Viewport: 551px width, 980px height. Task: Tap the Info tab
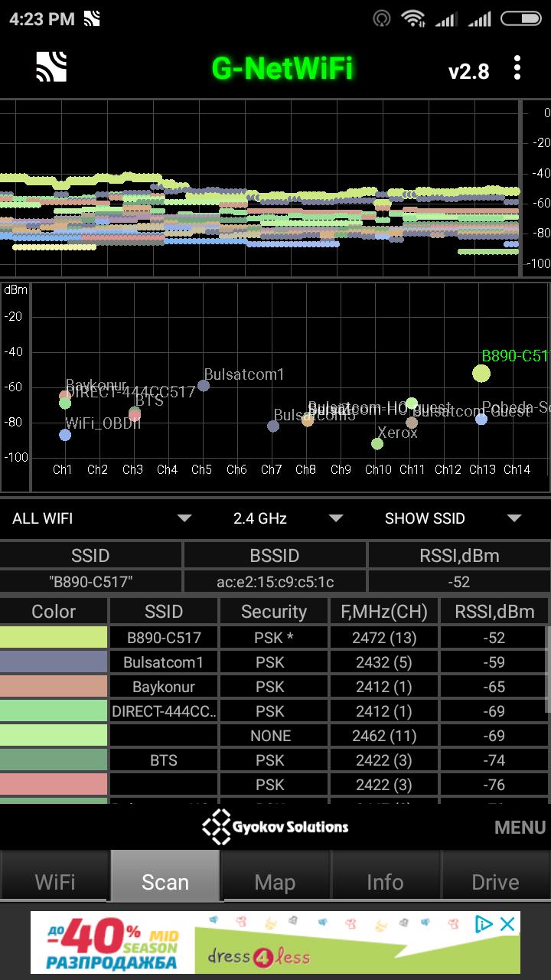(385, 882)
